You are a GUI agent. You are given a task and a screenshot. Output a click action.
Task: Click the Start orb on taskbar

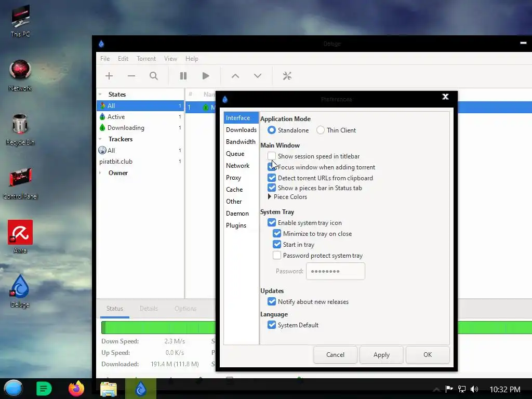pyautogui.click(x=14, y=389)
